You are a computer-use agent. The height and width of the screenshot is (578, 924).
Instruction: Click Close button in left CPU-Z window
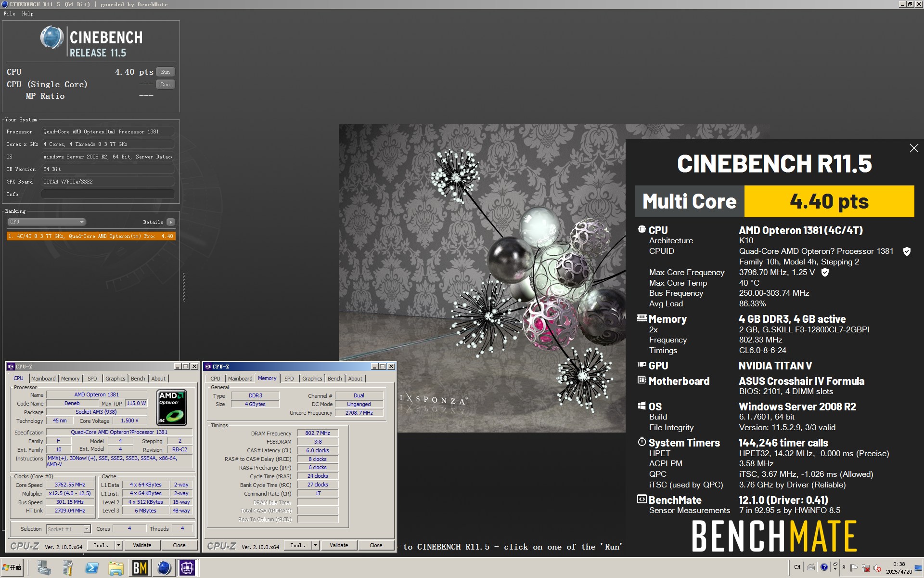(x=179, y=545)
